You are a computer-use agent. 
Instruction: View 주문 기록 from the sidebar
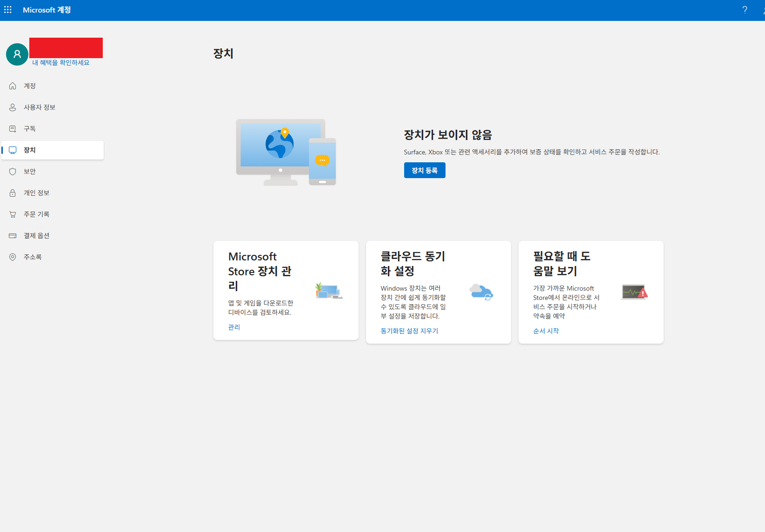tap(53, 214)
